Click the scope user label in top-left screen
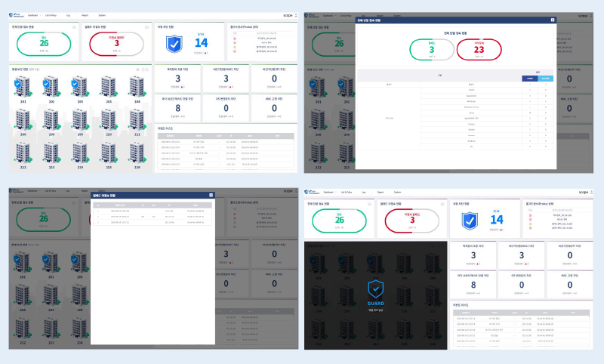The width and height of the screenshot is (604, 364). coord(288,14)
